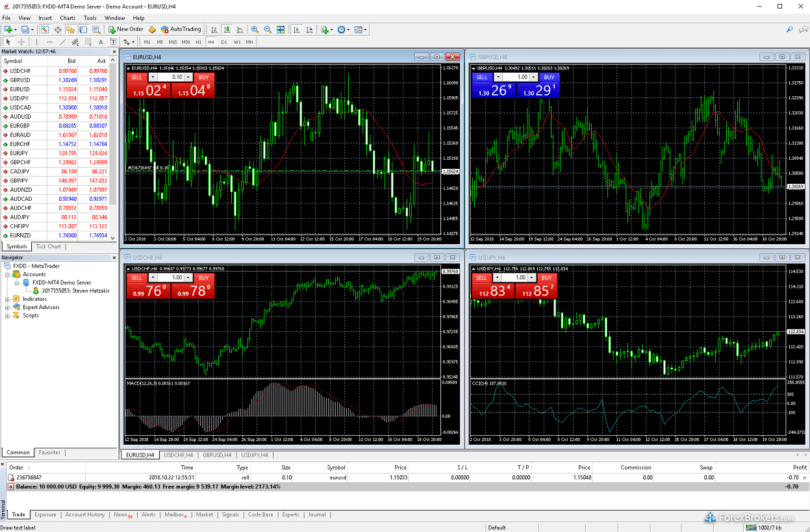This screenshot has height=532, width=810.
Task: Switch timeframe to M1
Action: [147, 42]
